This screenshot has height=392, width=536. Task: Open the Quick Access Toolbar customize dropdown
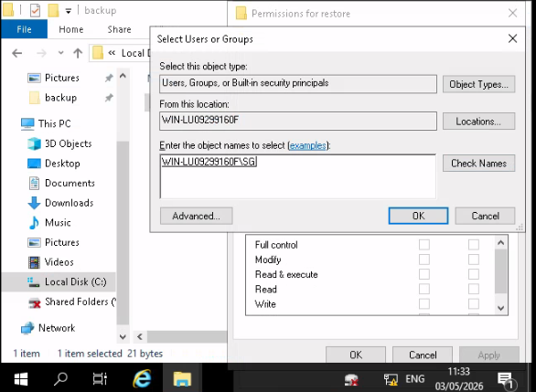click(x=69, y=11)
